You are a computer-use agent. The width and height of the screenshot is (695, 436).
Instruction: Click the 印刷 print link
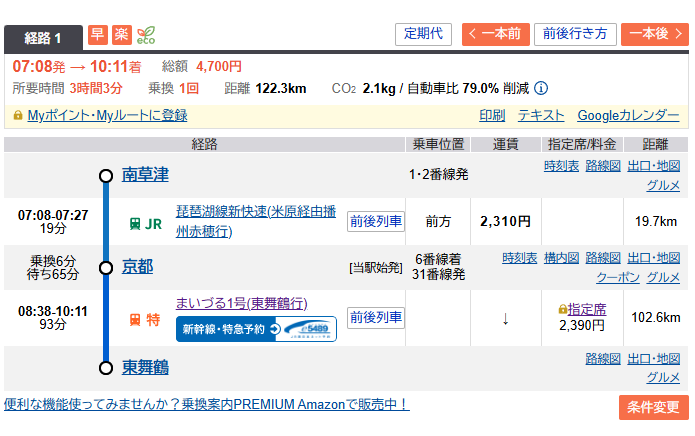point(492,116)
